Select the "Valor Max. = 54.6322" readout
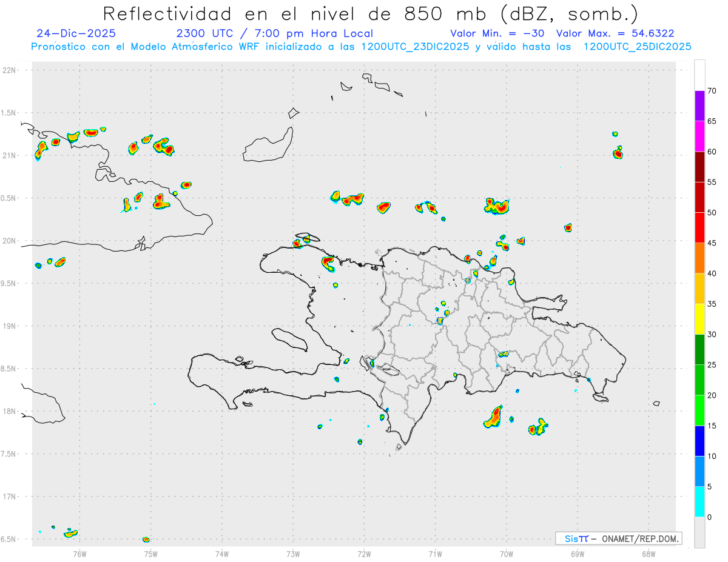Viewport: 728px width, 562px height. [x=615, y=33]
